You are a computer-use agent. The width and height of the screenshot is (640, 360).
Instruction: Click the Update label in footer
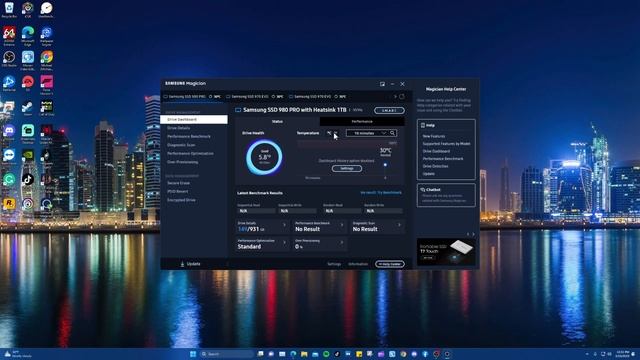pos(193,264)
